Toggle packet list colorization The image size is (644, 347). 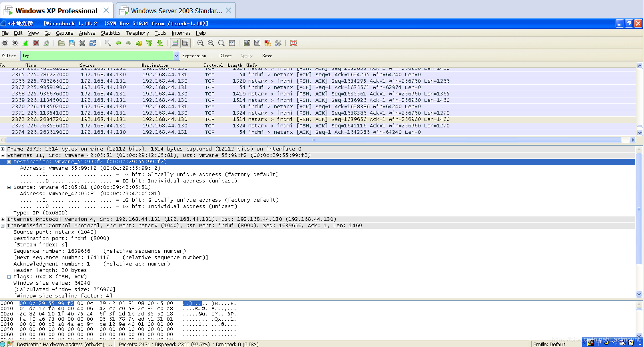(175, 43)
